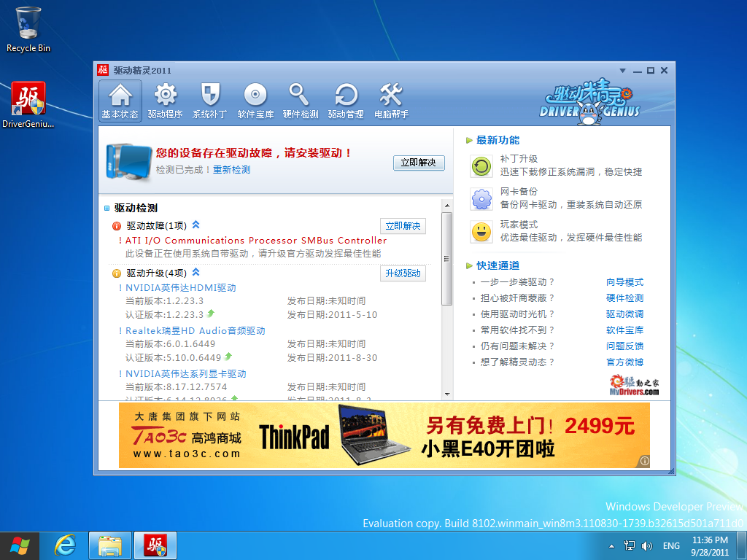
Task: Click the driver list scrollbar thumb
Action: (447, 259)
